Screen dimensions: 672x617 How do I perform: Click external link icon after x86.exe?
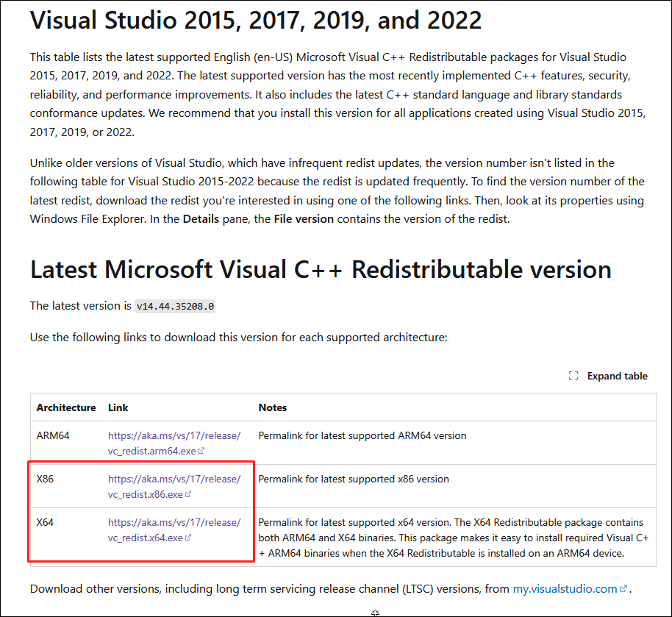point(187,494)
